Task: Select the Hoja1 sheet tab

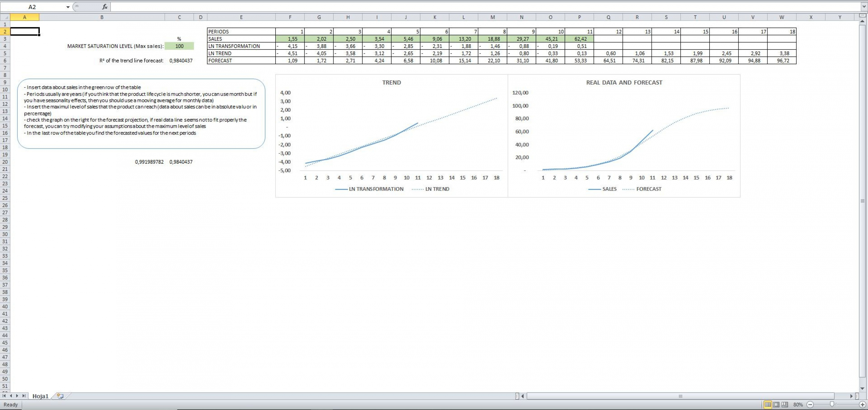Action: pyautogui.click(x=40, y=396)
